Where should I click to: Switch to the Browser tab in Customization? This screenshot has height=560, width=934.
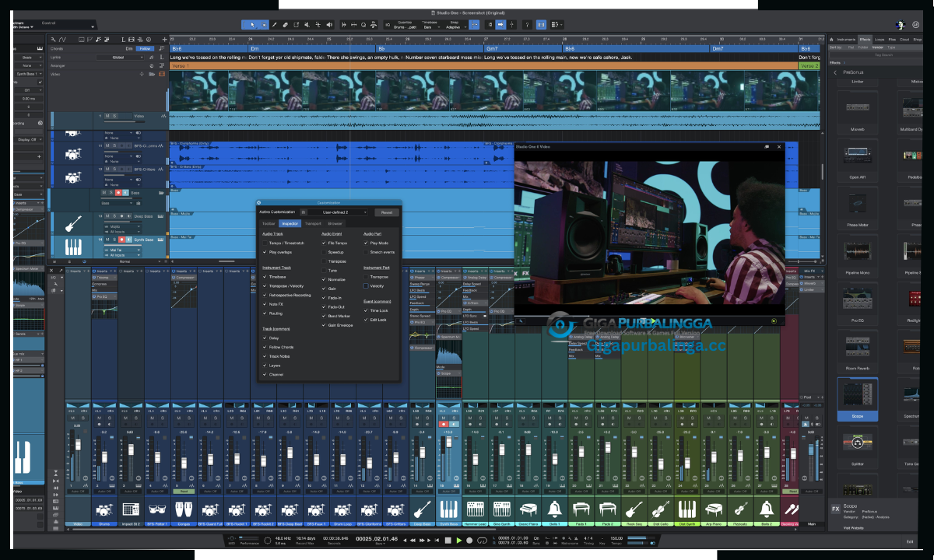point(335,223)
